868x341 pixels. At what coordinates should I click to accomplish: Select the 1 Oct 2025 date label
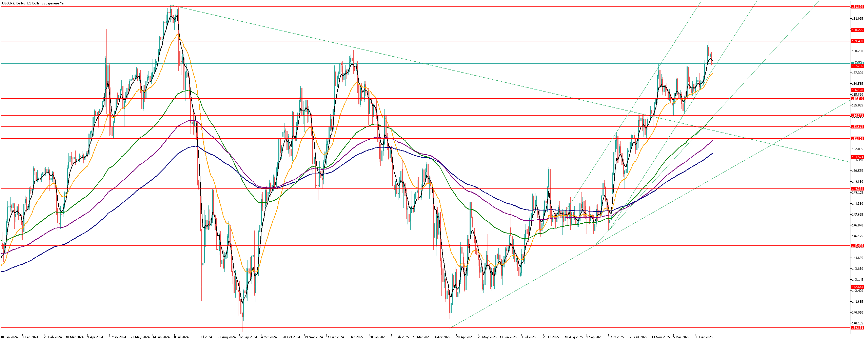[616, 337]
